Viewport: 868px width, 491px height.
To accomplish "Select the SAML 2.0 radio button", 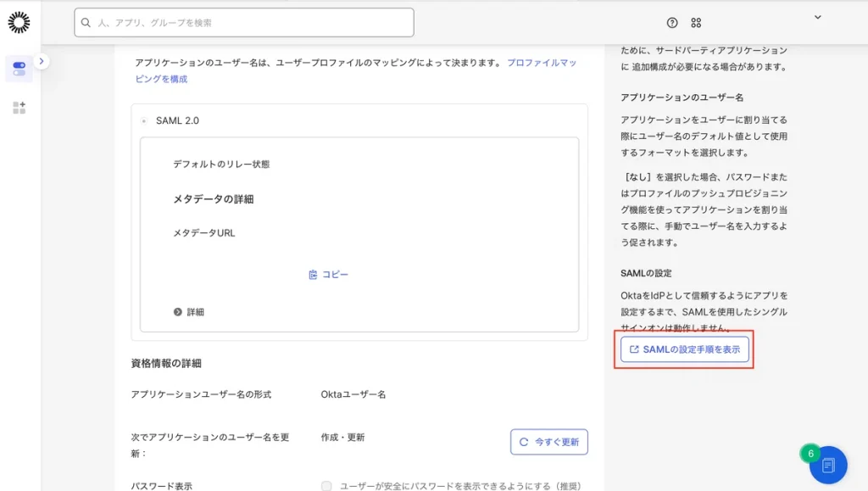I will (x=144, y=121).
